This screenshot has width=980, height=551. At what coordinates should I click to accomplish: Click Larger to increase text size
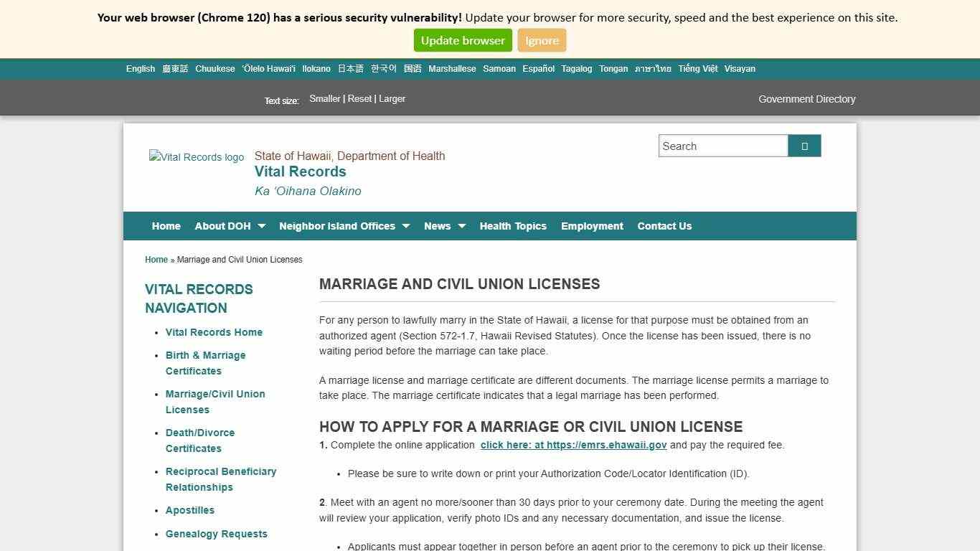click(392, 98)
